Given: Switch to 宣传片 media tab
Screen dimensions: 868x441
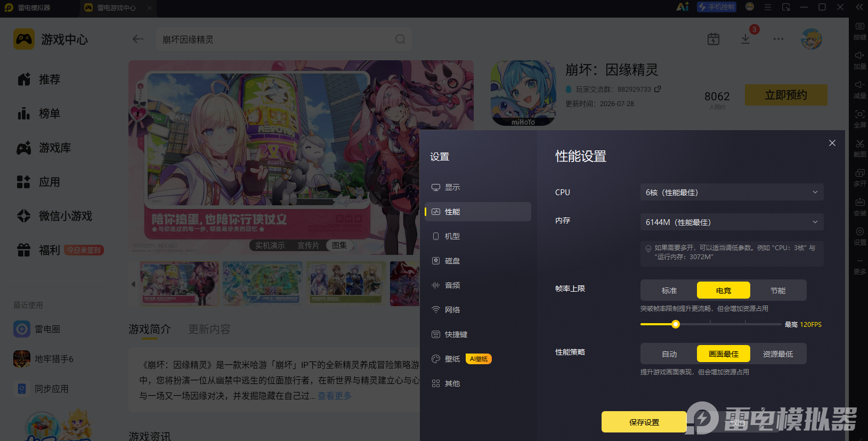Looking at the screenshot, I should pyautogui.click(x=308, y=245).
